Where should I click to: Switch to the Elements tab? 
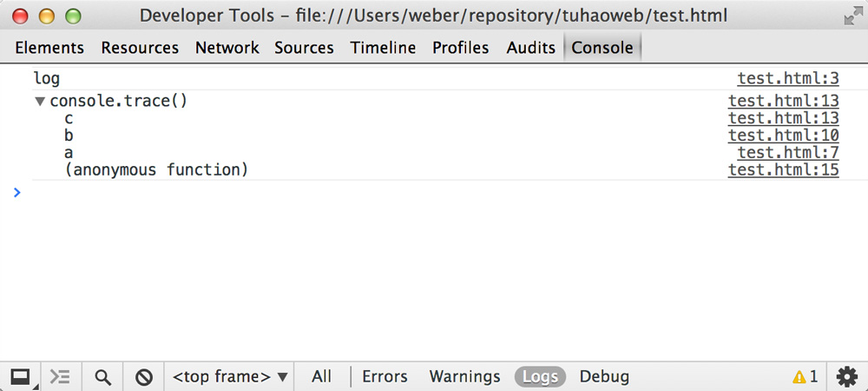49,48
